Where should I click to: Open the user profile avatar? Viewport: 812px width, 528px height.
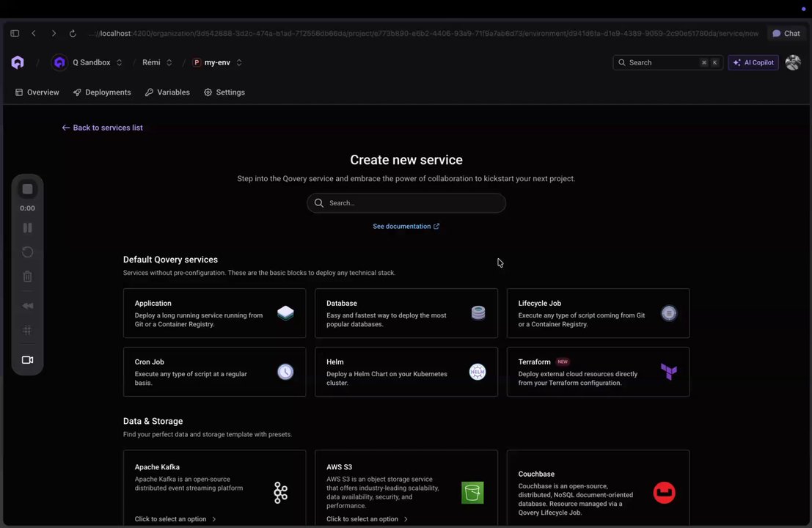(x=793, y=62)
